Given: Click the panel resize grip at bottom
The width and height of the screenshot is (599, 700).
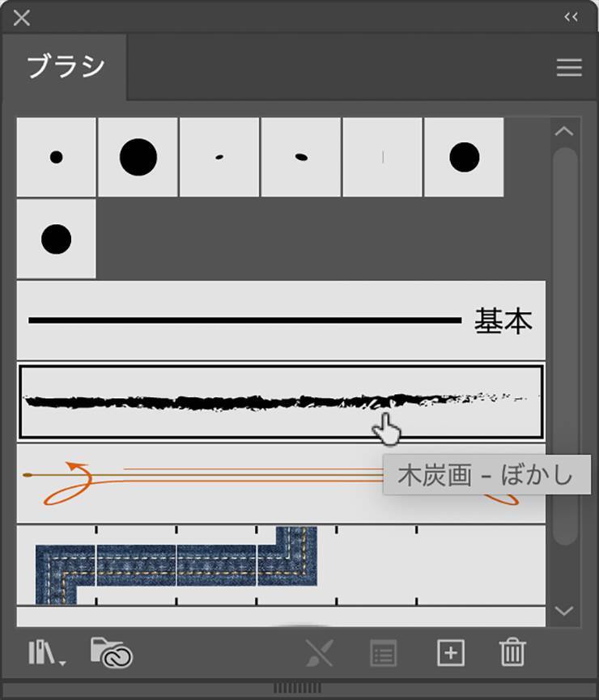Looking at the screenshot, I should [297, 688].
